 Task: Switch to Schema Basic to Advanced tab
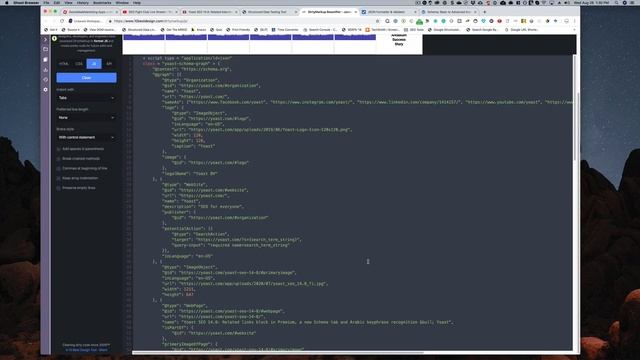pos(448,12)
